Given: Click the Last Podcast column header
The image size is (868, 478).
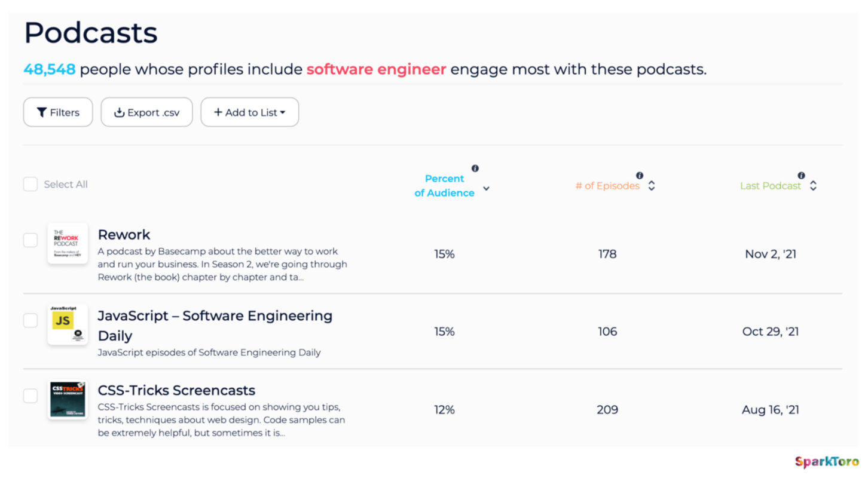Looking at the screenshot, I should 770,185.
